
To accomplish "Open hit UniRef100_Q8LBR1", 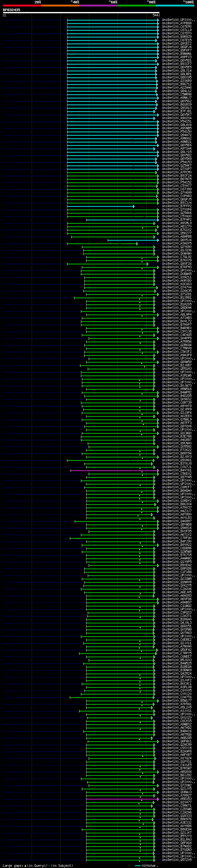I will (x=176, y=74).
